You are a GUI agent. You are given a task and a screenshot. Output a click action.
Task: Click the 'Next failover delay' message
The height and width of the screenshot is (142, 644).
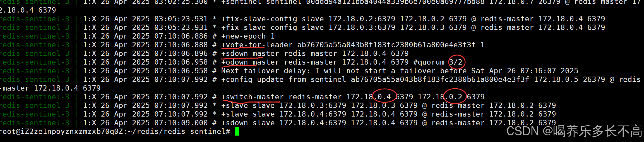pos(400,71)
